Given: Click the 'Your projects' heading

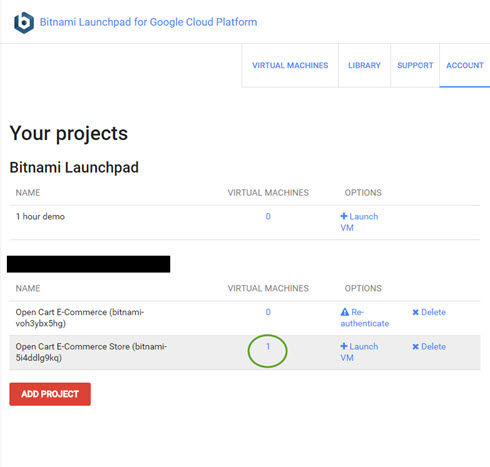Looking at the screenshot, I should pos(69,134).
